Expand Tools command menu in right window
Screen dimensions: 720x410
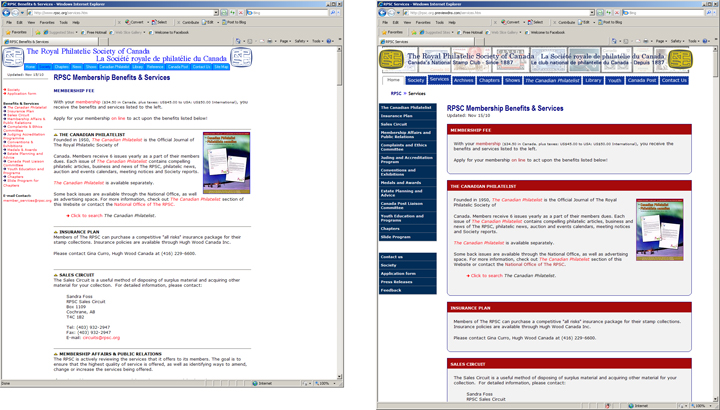pos(694,41)
